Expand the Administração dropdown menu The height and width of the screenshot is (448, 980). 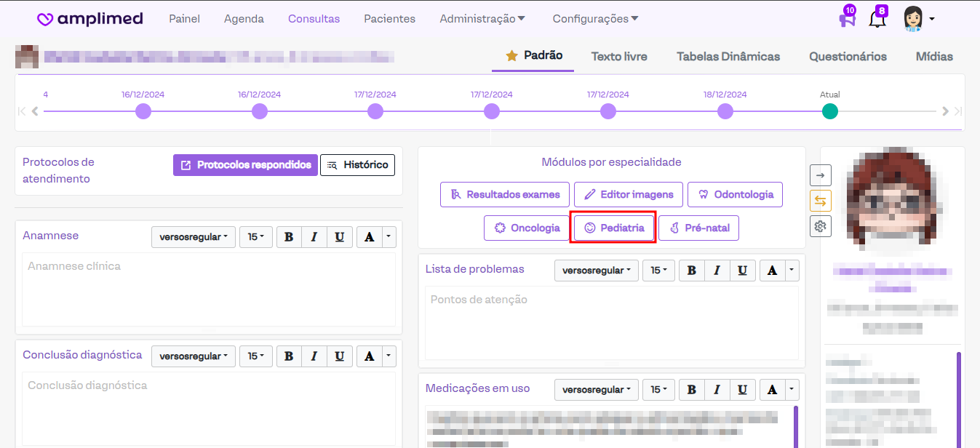482,19
